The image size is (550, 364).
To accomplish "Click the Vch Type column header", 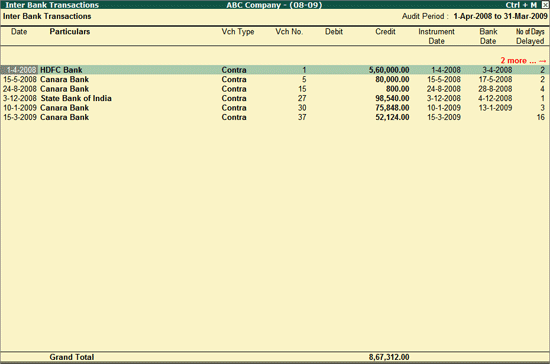I will point(238,32).
